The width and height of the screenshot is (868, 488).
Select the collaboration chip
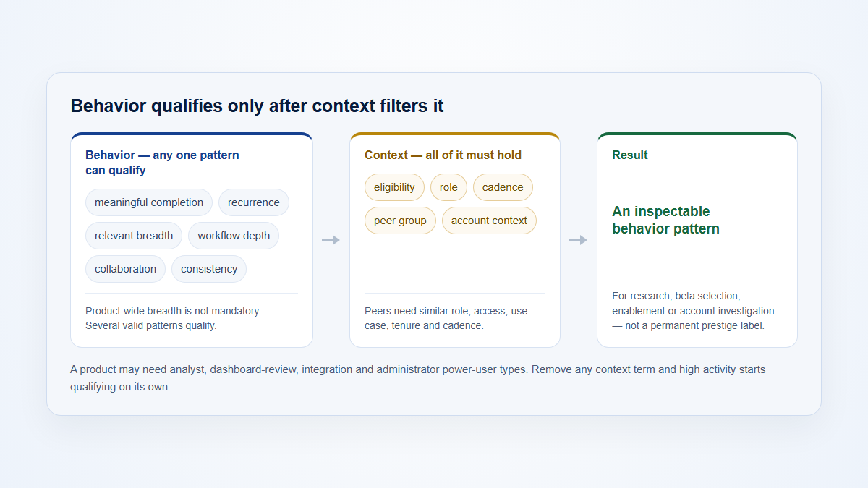125,269
